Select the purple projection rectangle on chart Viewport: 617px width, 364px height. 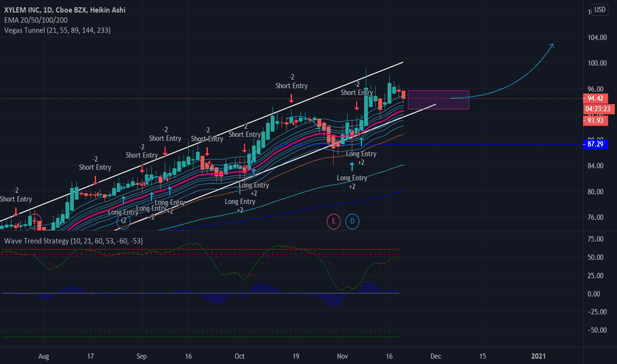coord(438,99)
